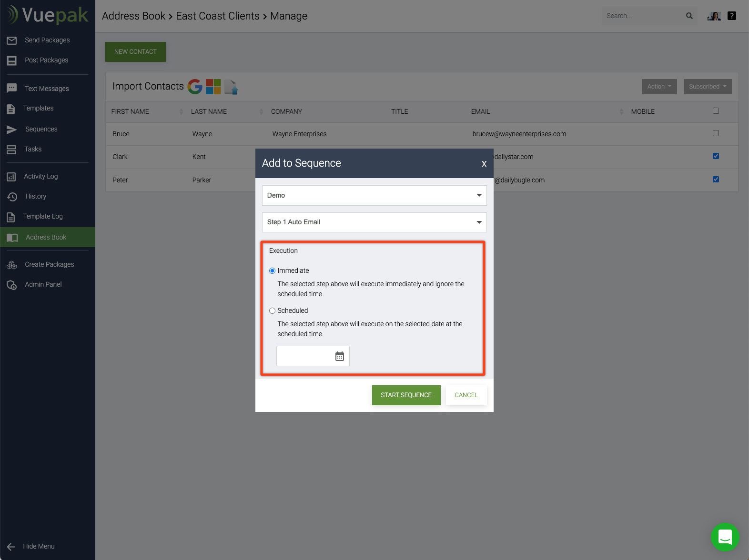Open Text Messages menu item
Viewport: 749px width, 560px height.
[x=48, y=89]
